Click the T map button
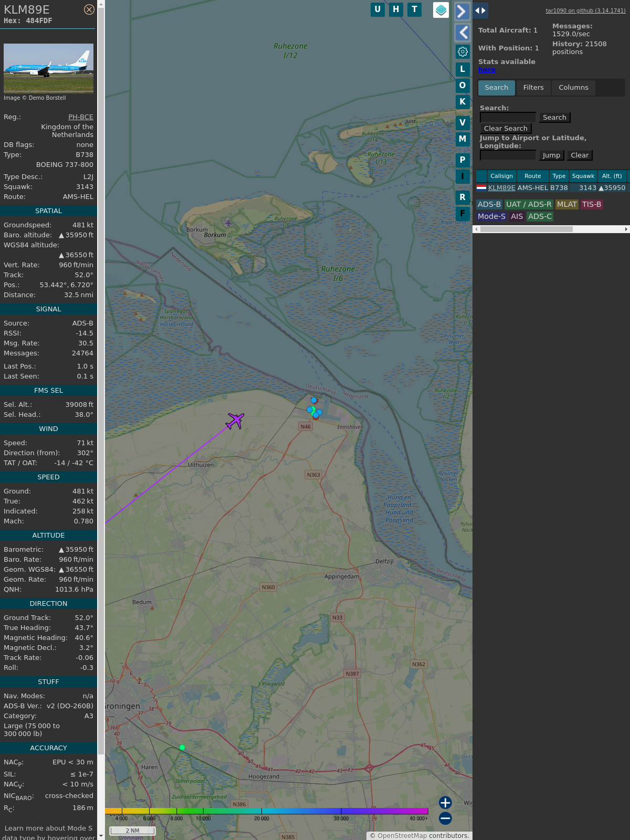Screen dimensions: 630x840 click(x=415, y=9)
